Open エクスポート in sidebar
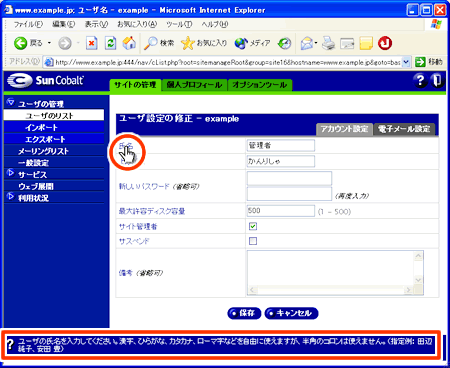The image size is (450, 368). click(x=54, y=139)
